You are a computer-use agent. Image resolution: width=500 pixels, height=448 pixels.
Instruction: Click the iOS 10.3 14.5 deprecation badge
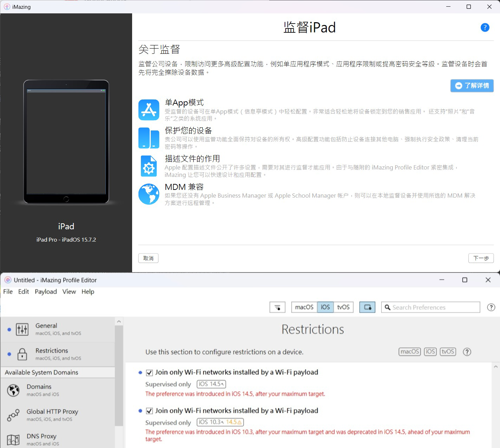[220, 422]
